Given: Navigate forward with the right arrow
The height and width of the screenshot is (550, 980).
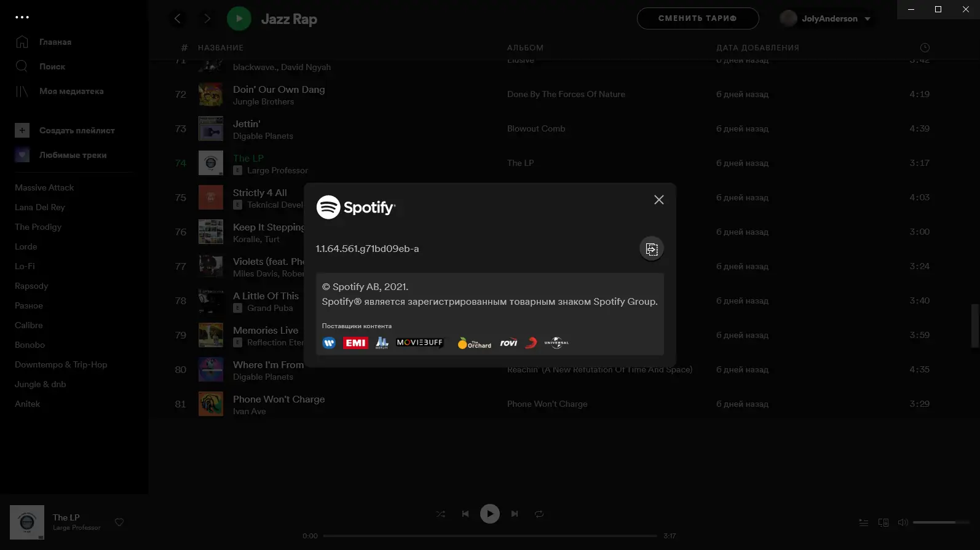Looking at the screenshot, I should click(x=207, y=18).
